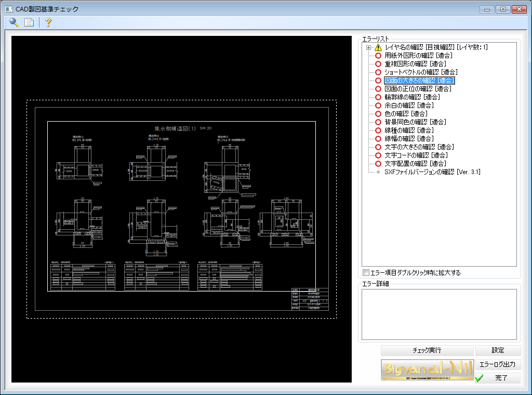
Task: Select 文字コードの確認 [適合] item
Action: tap(416, 155)
